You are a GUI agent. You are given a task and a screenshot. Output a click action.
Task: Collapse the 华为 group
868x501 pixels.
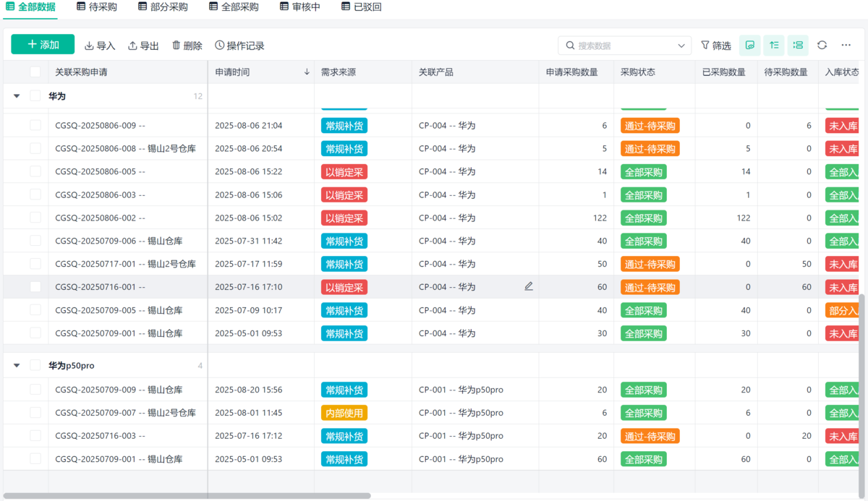tap(17, 96)
